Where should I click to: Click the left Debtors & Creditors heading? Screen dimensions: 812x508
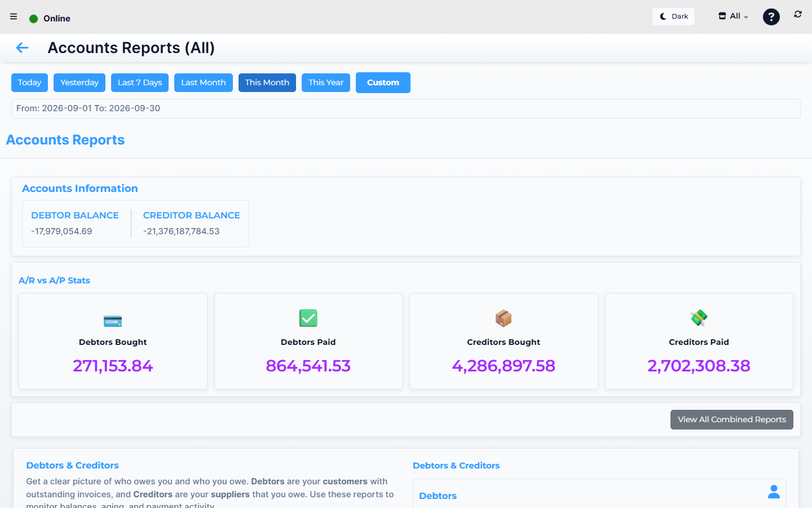point(73,466)
